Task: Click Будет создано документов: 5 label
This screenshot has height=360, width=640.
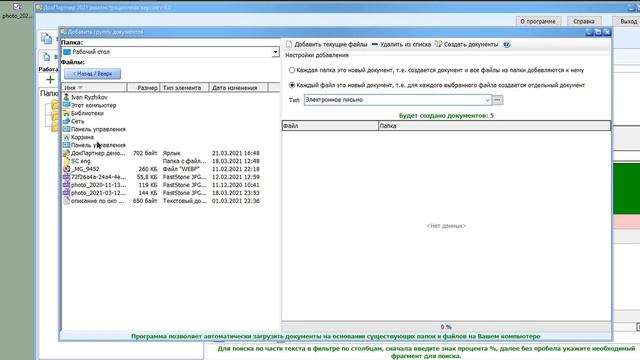Action: pyautogui.click(x=446, y=116)
